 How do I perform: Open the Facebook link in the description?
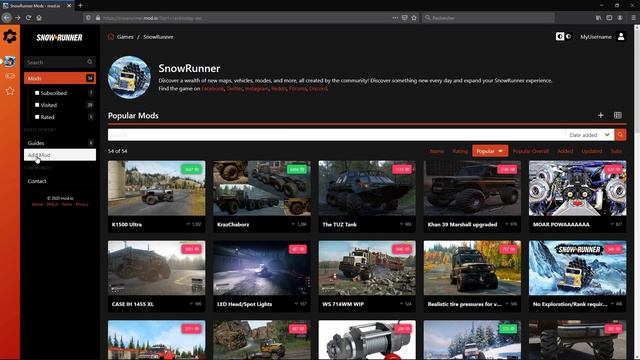(213, 89)
